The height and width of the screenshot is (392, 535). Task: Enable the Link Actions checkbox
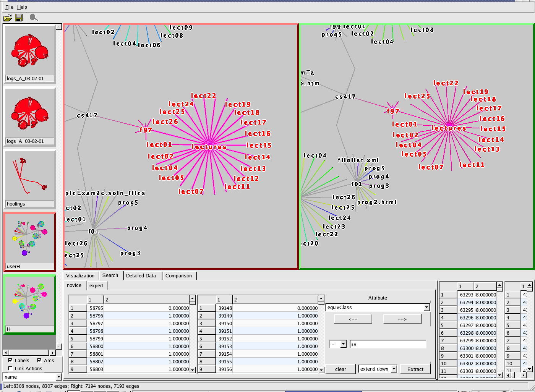pyautogui.click(x=10, y=368)
